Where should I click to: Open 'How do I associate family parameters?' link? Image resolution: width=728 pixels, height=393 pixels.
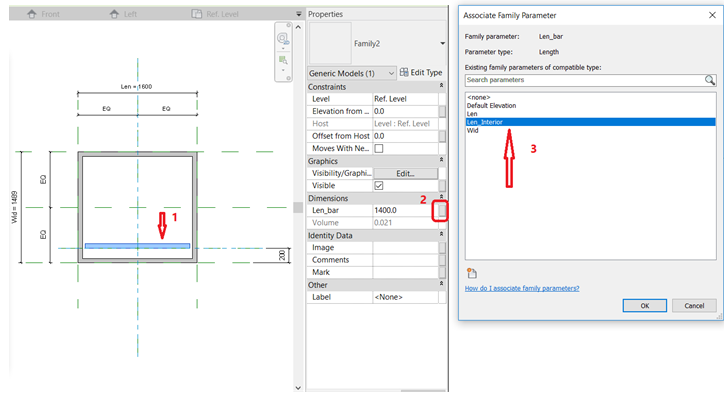(522, 288)
